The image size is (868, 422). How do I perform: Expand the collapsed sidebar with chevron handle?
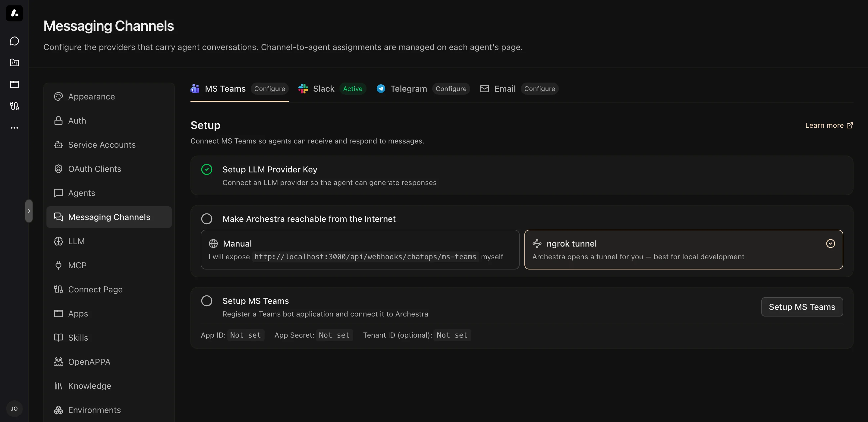coord(29,211)
